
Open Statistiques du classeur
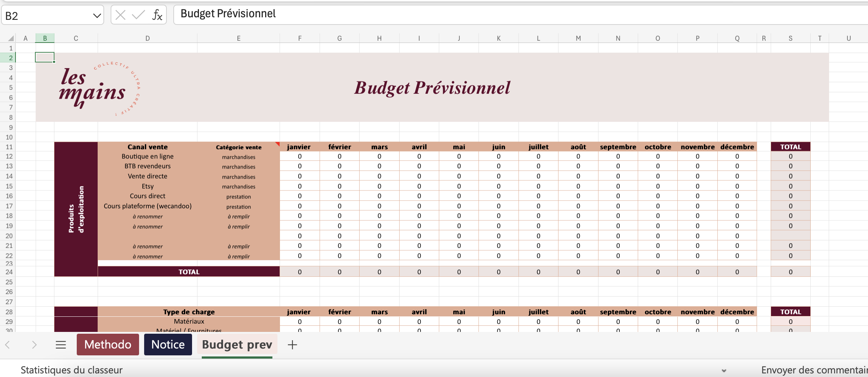pyautogui.click(x=72, y=370)
